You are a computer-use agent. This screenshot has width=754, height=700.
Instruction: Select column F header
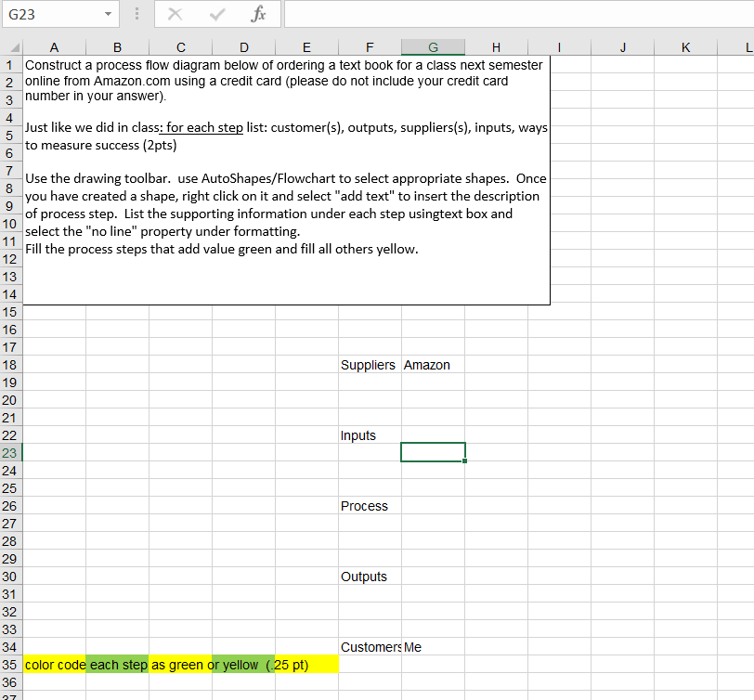pos(370,47)
